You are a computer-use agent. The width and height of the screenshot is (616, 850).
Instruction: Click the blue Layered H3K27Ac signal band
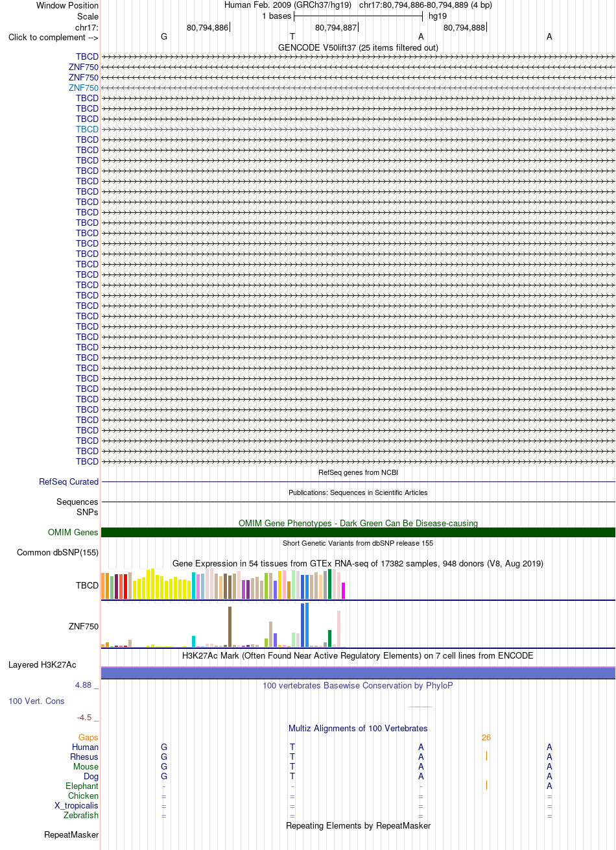[x=358, y=673]
